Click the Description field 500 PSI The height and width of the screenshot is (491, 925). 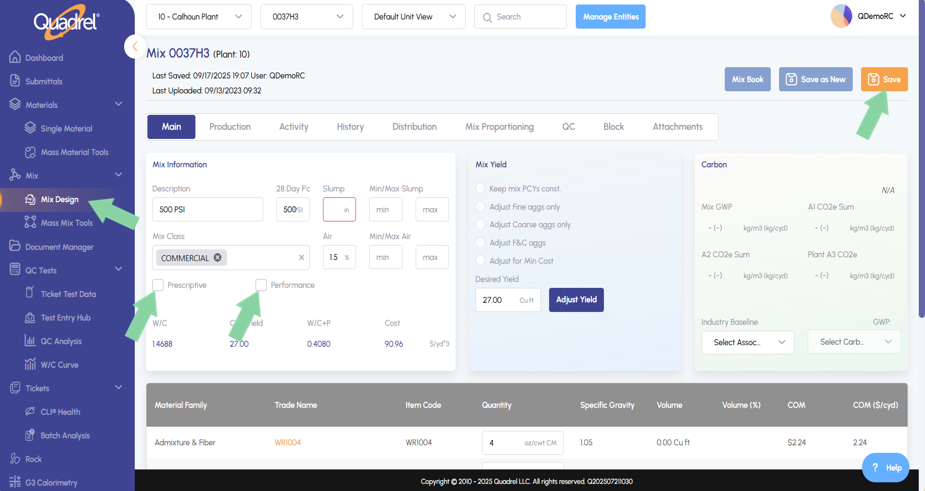click(208, 210)
